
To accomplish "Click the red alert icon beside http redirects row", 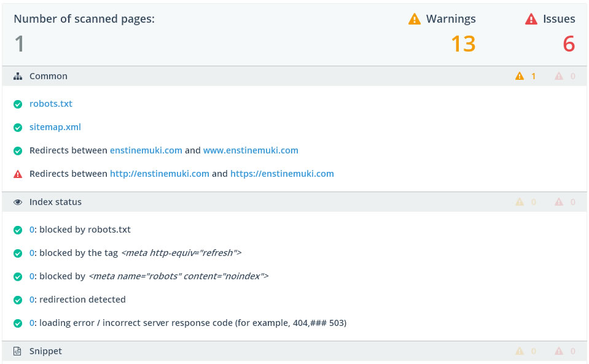I will pyautogui.click(x=18, y=174).
